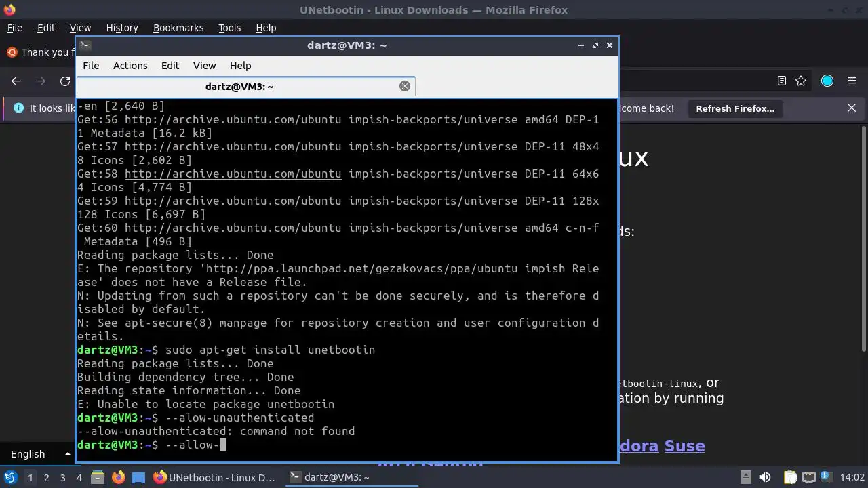Viewport: 868px width, 488px height.
Task: Click 'Reading state information... Done' line
Action: pyautogui.click(x=189, y=390)
